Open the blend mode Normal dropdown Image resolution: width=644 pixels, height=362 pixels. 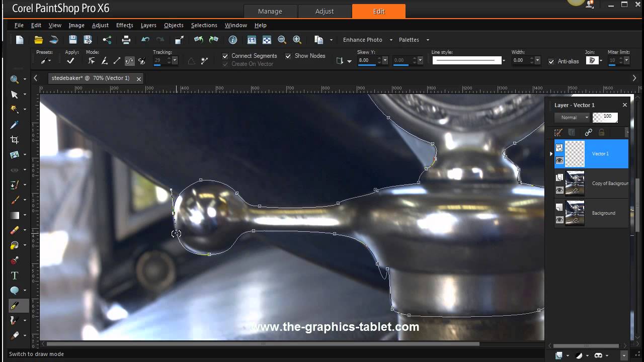[572, 117]
